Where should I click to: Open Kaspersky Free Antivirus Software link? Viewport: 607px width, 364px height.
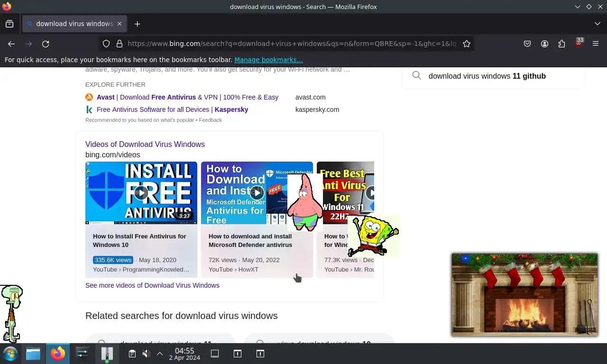pos(172,109)
